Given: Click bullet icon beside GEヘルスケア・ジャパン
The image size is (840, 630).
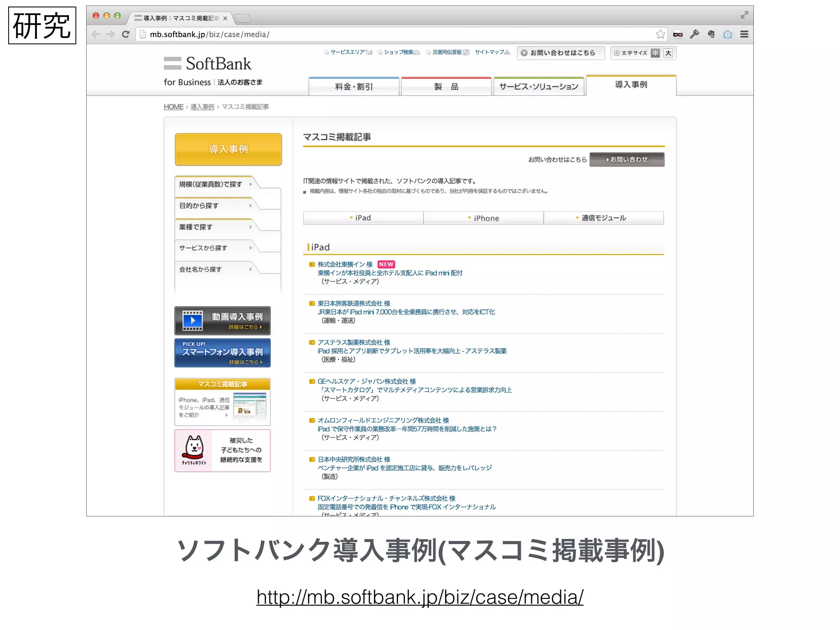Looking at the screenshot, I should pyautogui.click(x=312, y=381).
